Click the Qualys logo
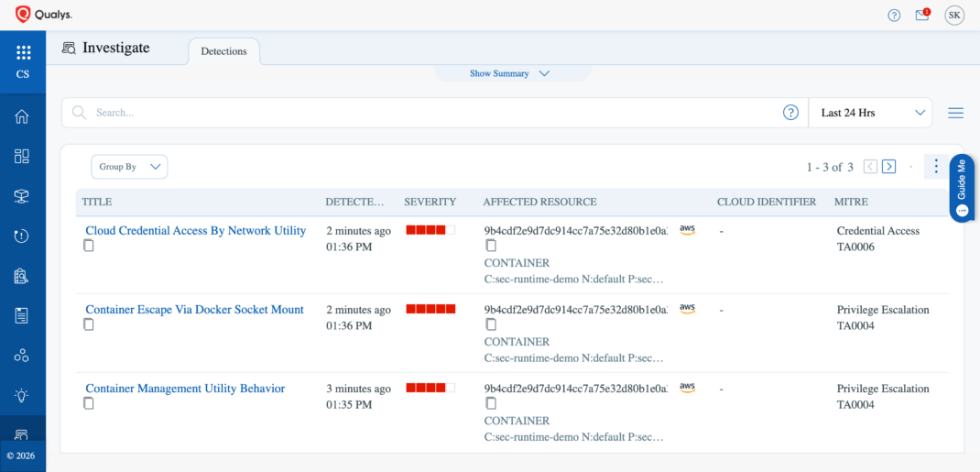The height and width of the screenshot is (472, 980). click(x=43, y=14)
